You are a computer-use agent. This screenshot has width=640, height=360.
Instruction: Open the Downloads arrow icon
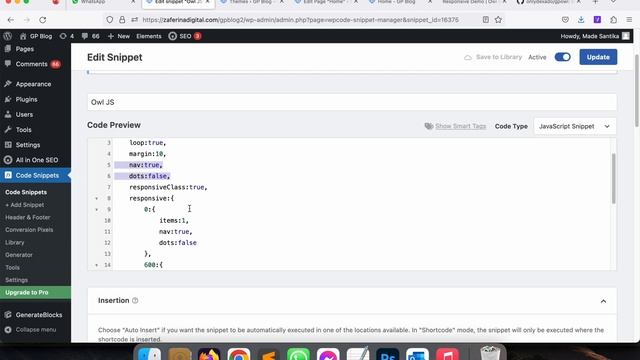tap(581, 20)
